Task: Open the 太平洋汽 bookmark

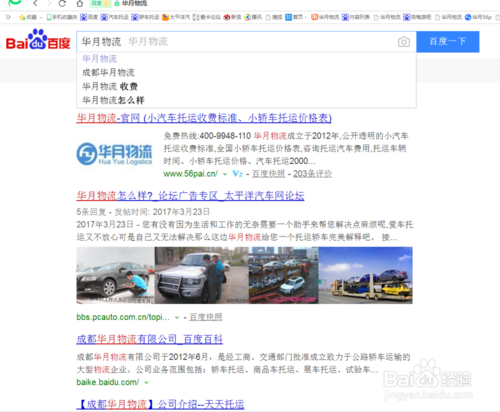Action: click(176, 17)
